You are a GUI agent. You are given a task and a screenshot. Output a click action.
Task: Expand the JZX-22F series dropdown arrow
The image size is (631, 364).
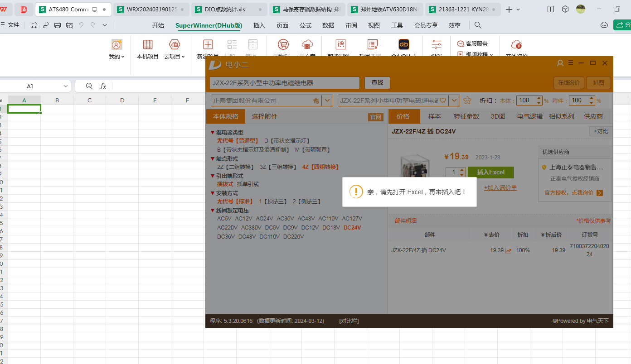[x=455, y=101]
